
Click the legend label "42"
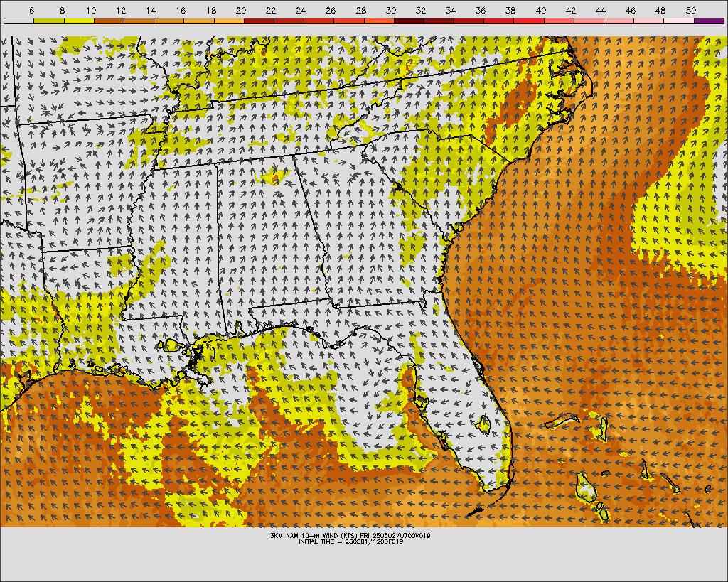click(571, 10)
